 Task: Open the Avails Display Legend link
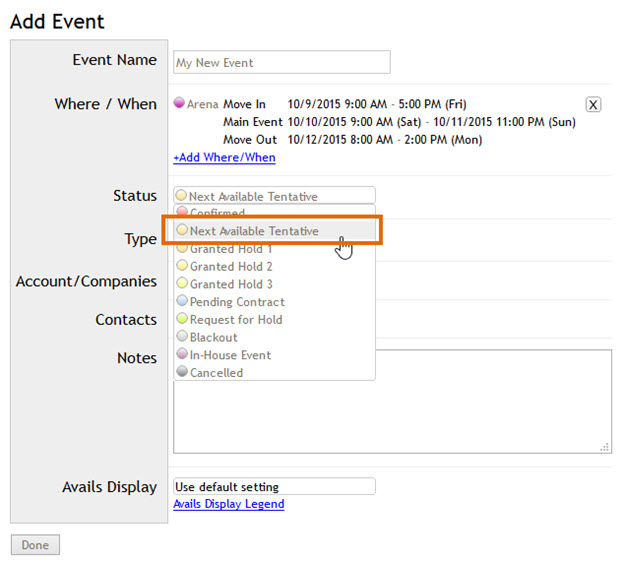coord(229,504)
